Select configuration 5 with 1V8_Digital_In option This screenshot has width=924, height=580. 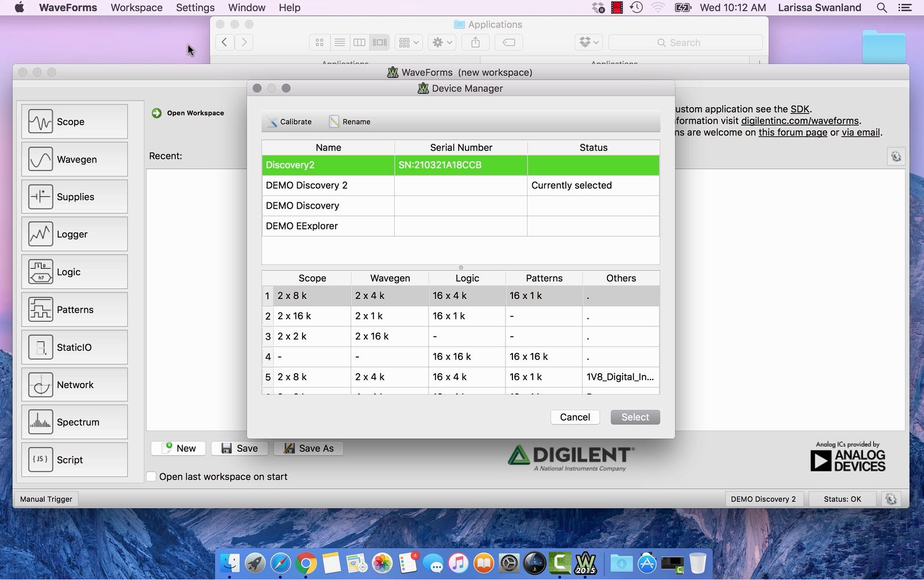click(460, 377)
